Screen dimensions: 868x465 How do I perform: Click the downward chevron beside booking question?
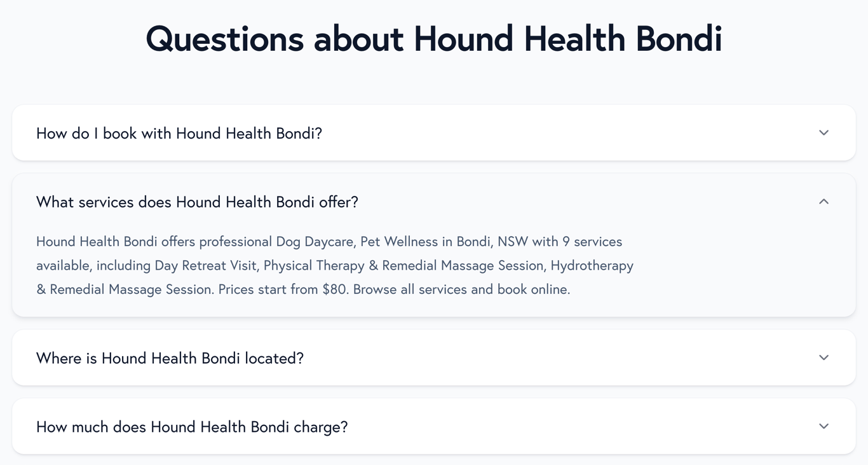click(824, 133)
